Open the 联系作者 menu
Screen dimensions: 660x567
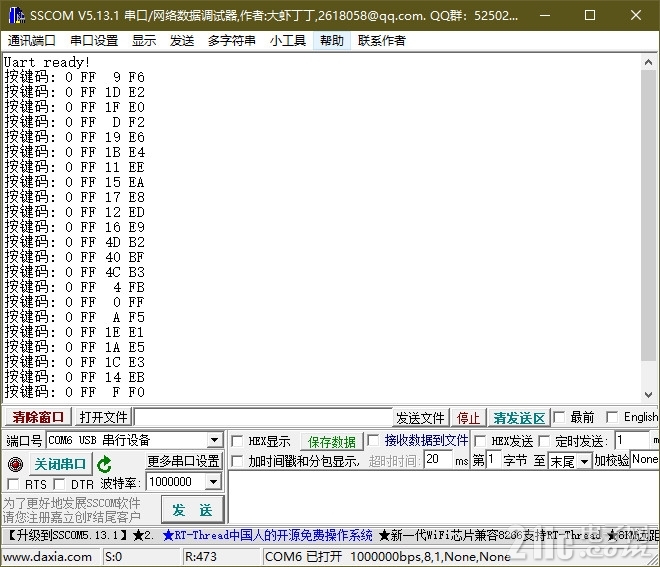(381, 41)
